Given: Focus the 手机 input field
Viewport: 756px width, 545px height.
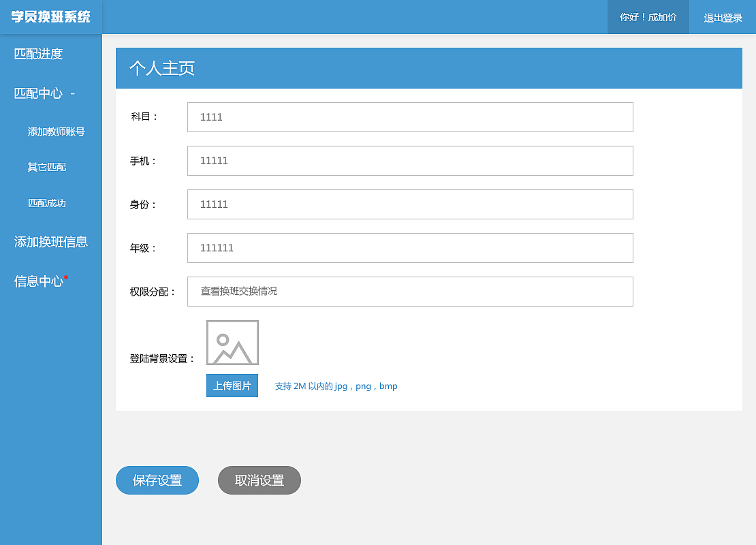Looking at the screenshot, I should pos(410,161).
